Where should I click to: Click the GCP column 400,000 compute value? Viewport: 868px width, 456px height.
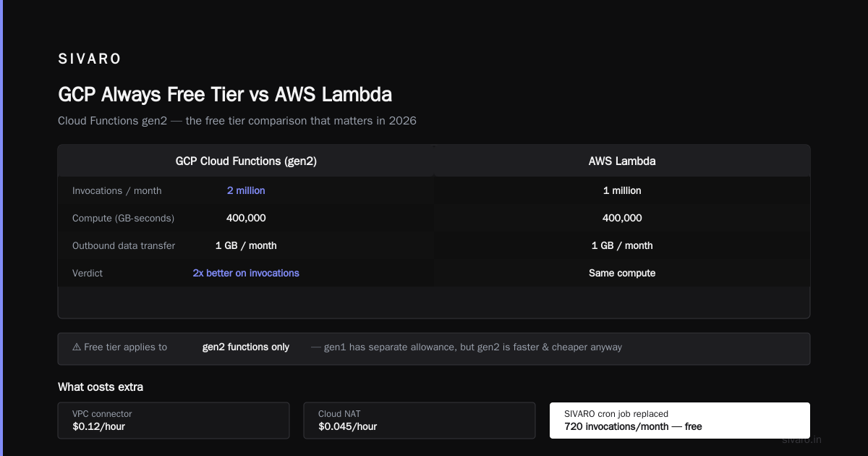(x=246, y=218)
